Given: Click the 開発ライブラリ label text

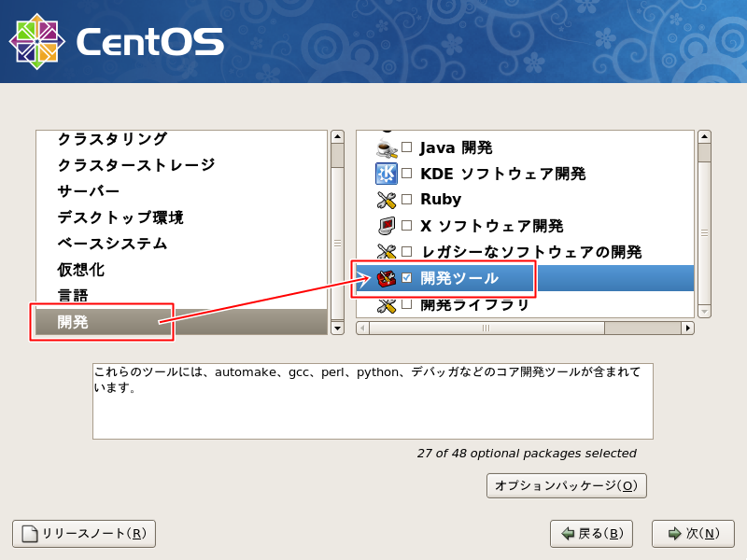Looking at the screenshot, I should (474, 305).
